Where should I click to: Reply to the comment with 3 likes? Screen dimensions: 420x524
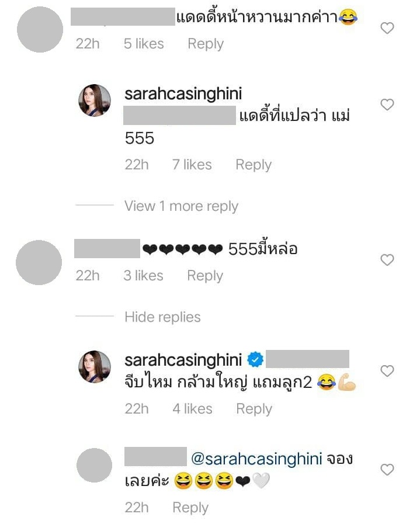click(205, 276)
